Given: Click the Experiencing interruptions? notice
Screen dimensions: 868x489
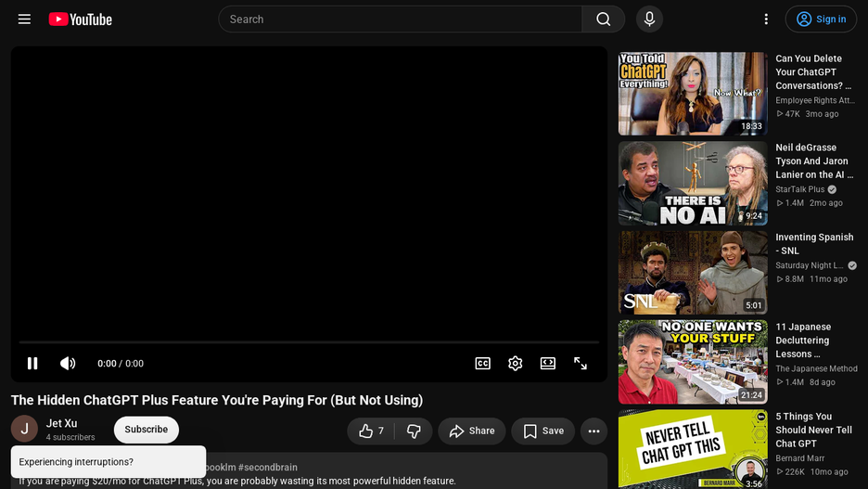Looking at the screenshot, I should [x=108, y=462].
